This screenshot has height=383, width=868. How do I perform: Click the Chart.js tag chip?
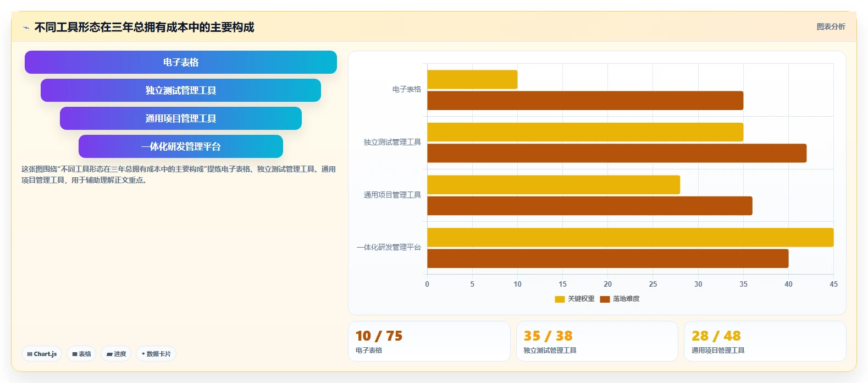coord(42,354)
